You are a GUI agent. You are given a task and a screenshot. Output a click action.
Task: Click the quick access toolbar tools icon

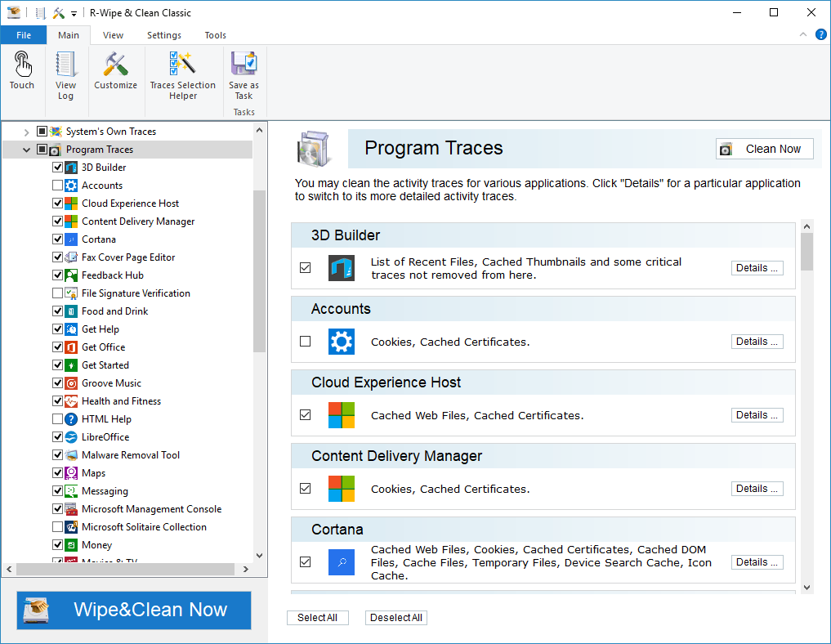[x=58, y=13]
